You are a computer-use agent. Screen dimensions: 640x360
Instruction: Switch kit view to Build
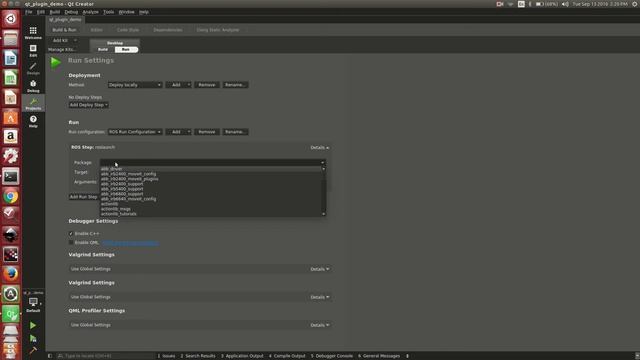pos(103,49)
